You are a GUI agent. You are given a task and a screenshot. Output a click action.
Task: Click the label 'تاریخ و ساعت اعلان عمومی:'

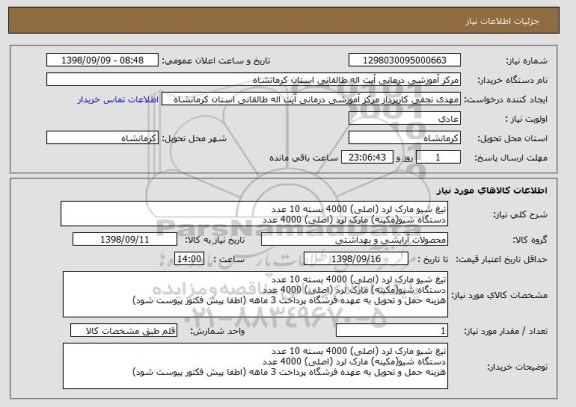point(216,61)
